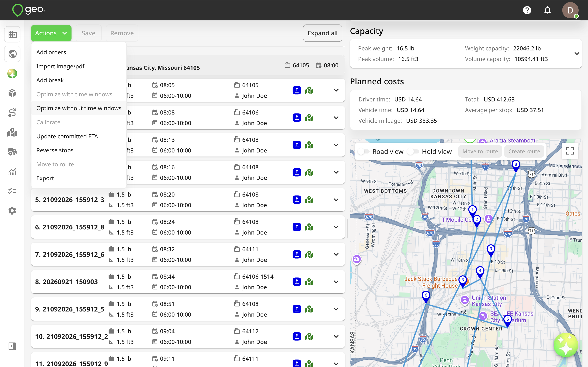
Task: Click the blue upload icon for stop 08:05
Action: 297,90
